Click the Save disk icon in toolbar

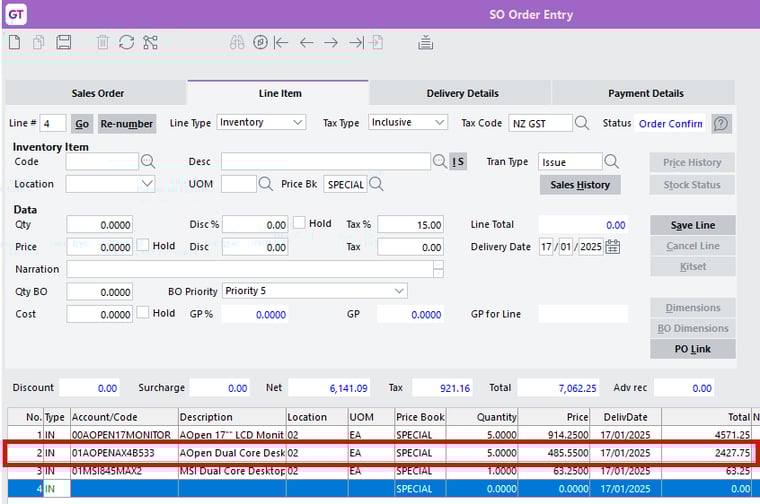point(63,42)
